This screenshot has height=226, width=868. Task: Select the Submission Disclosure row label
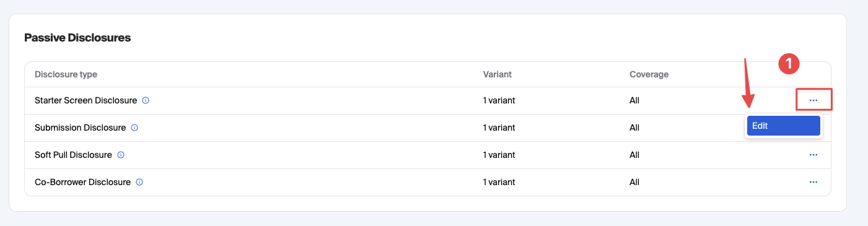pyautogui.click(x=80, y=128)
